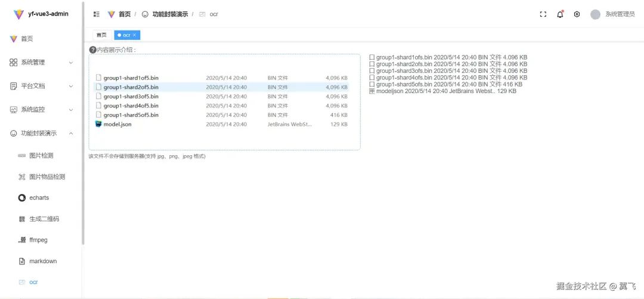Screen dimensions: 644x299
Task: Close the ocr tab
Action: (134, 35)
